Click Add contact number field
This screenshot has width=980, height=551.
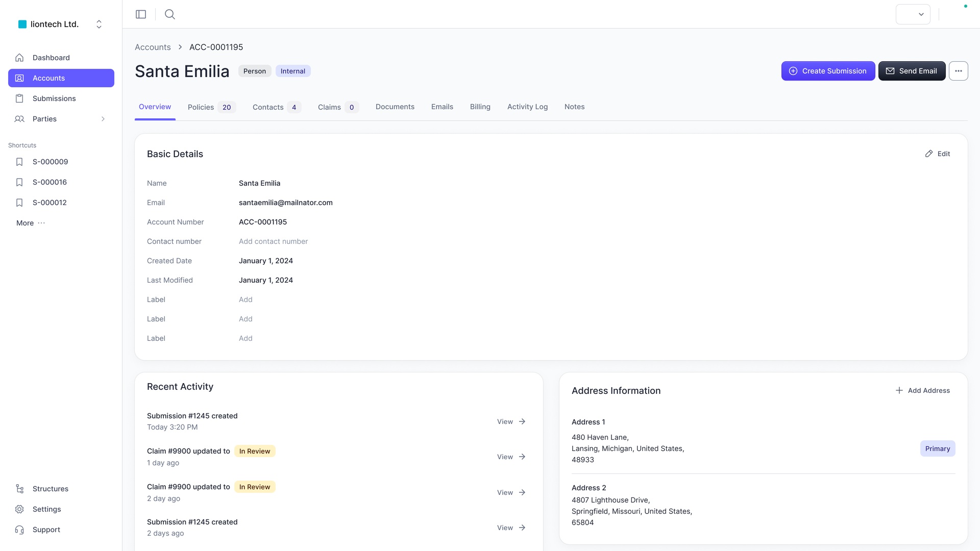(273, 241)
